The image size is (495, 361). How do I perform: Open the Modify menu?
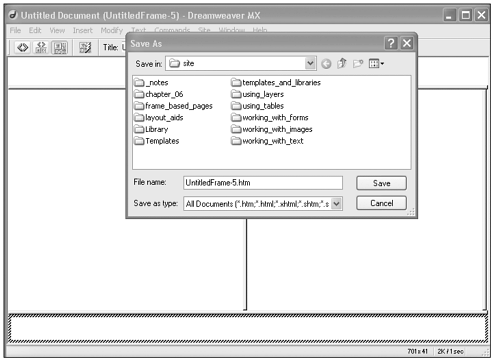click(112, 30)
